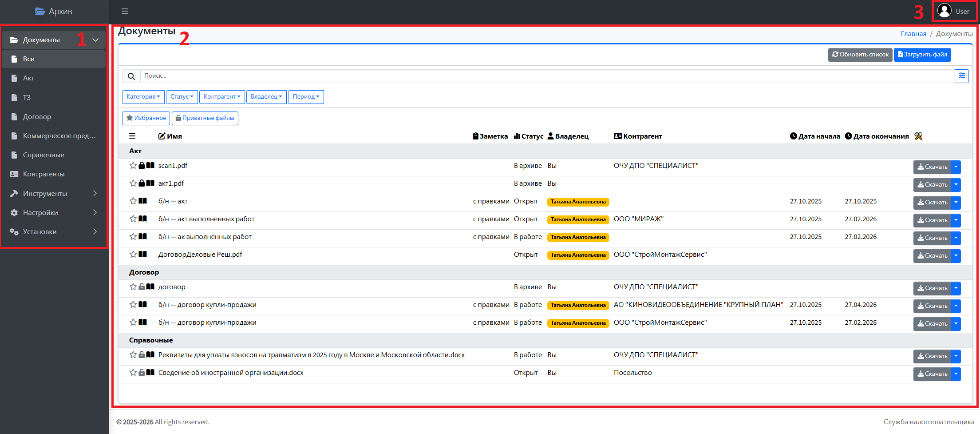The image size is (980, 434).
Task: Toggle the Избранное favorites filter
Action: [x=146, y=118]
